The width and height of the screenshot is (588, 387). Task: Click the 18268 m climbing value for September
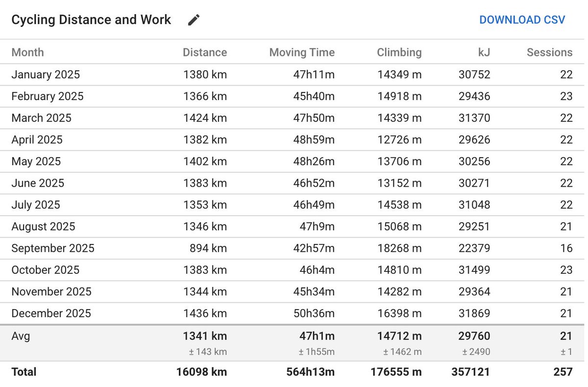pyautogui.click(x=399, y=248)
